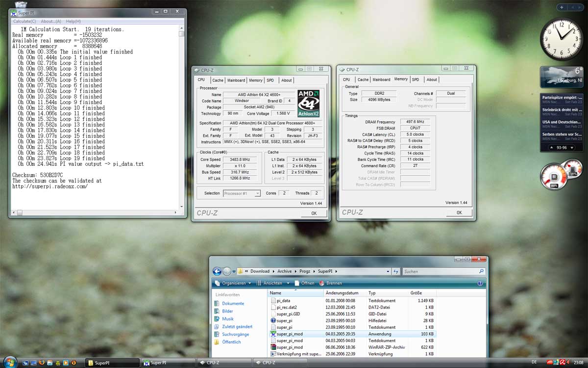Screen dimensions: 588x368
Task: Switch to Cache tab in left CPU-Z
Action: (x=218, y=80)
